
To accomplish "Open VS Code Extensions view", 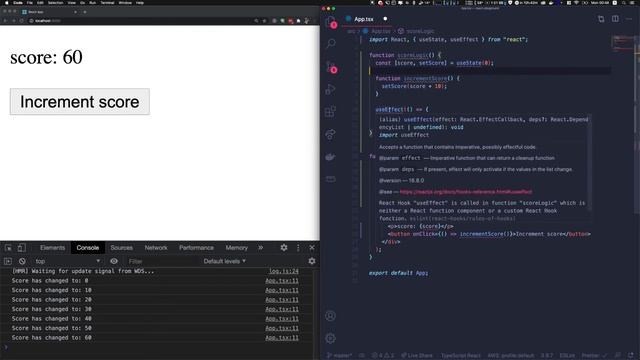I will click(331, 111).
